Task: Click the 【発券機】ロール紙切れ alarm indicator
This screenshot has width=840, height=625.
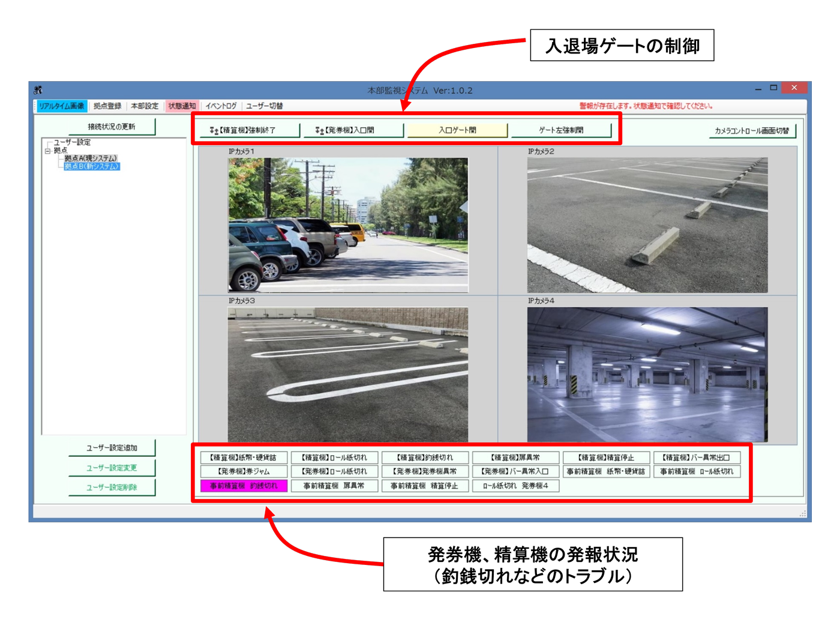Action: (x=334, y=471)
